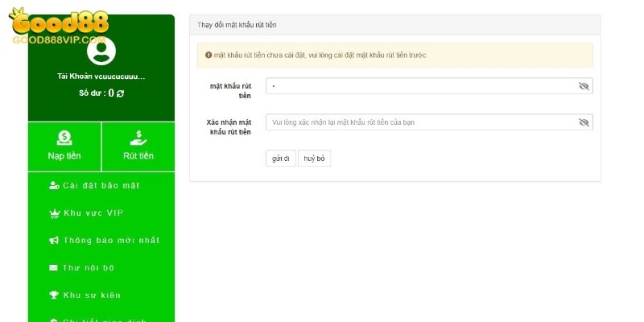Focus the mật khẩu rút tiền input

419,86
